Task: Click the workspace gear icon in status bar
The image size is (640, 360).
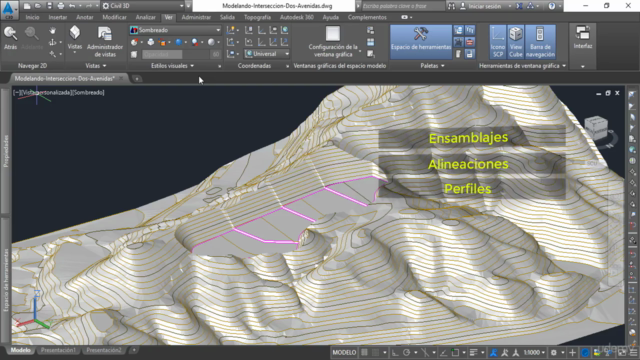Action: pyautogui.click(x=554, y=353)
